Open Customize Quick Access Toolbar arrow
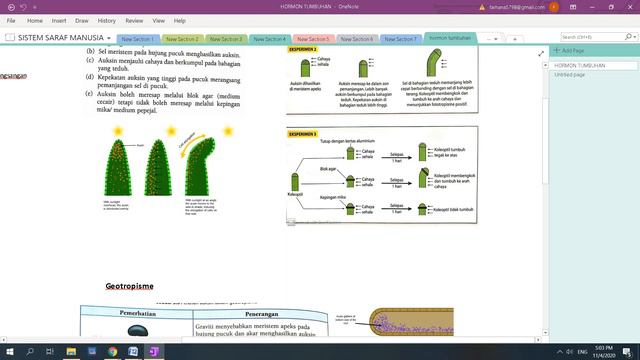The width and height of the screenshot is (640, 360). click(35, 7)
